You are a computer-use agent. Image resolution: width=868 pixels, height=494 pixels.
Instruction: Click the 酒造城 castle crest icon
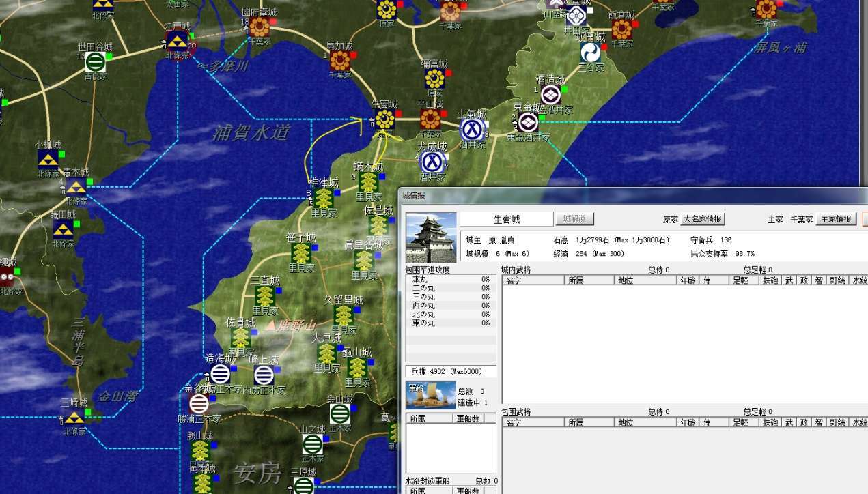(x=550, y=95)
